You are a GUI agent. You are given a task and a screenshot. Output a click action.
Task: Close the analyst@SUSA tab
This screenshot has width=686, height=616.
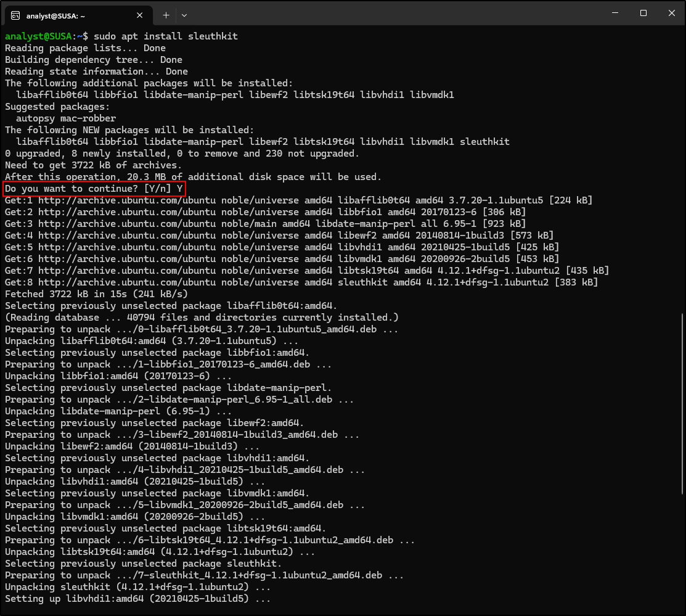tap(139, 15)
